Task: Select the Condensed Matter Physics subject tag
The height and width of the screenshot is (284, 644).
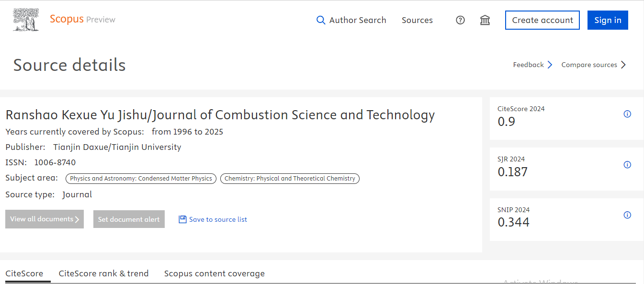Action: pyautogui.click(x=141, y=179)
